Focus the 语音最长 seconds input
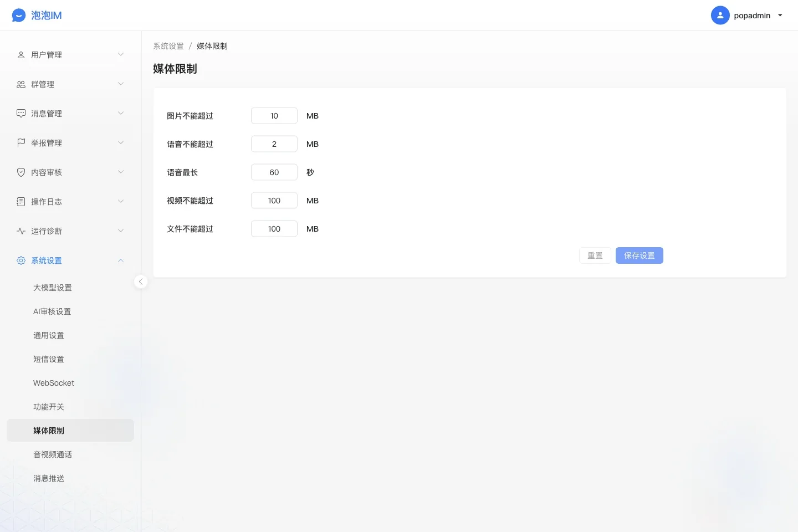 point(274,172)
